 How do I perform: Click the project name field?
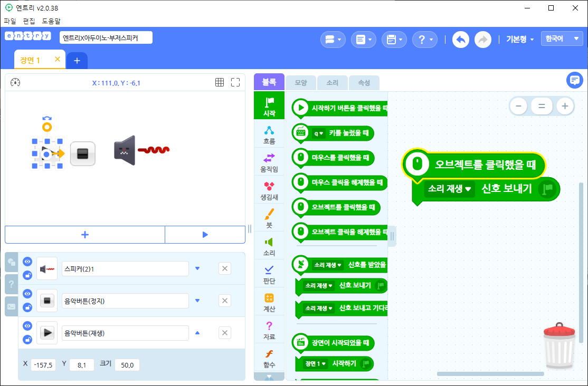click(x=106, y=37)
